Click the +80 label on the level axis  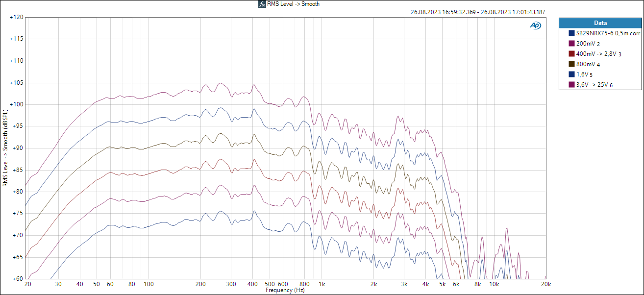(x=18, y=192)
